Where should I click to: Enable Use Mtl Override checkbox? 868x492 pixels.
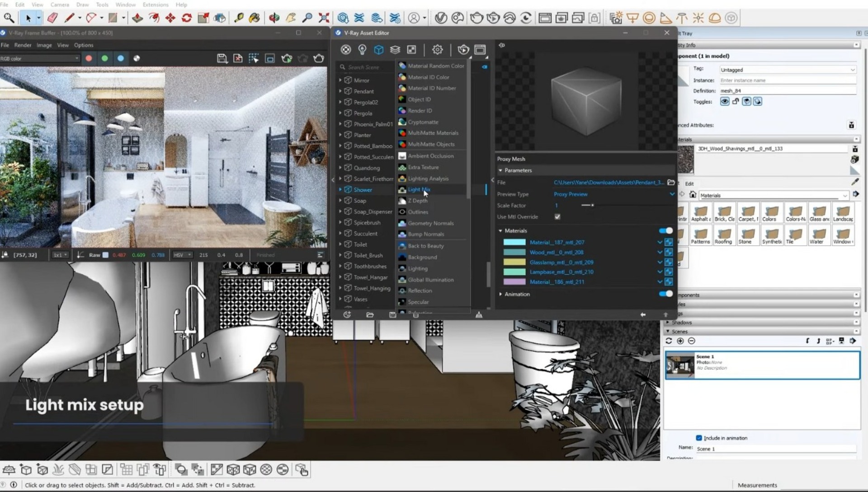point(558,217)
